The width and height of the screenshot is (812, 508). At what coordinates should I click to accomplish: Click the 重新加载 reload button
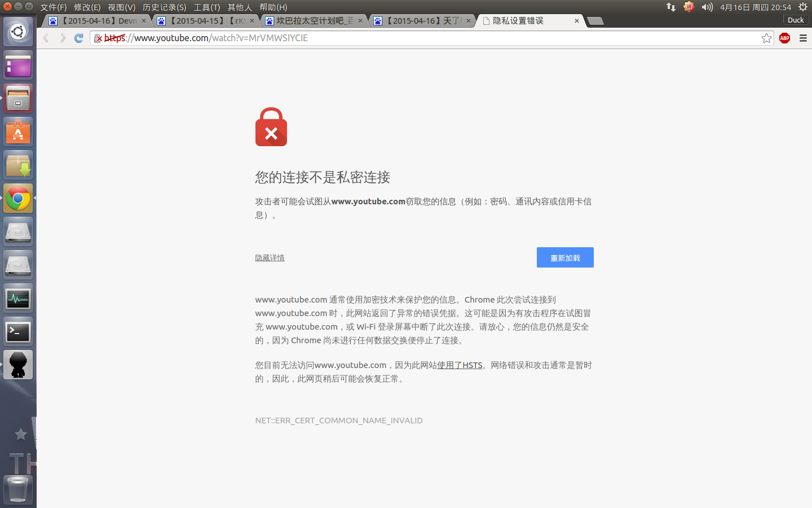coord(565,257)
